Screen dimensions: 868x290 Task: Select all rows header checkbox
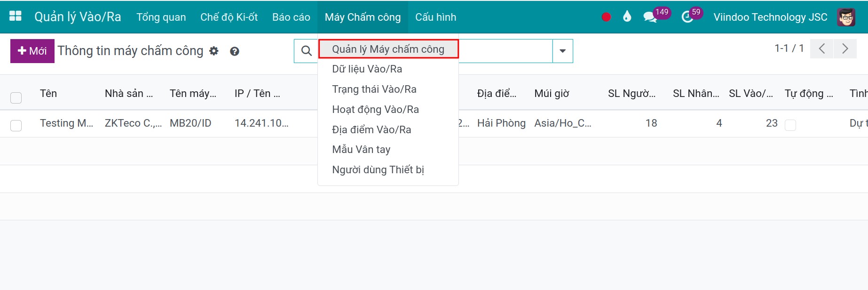click(16, 98)
